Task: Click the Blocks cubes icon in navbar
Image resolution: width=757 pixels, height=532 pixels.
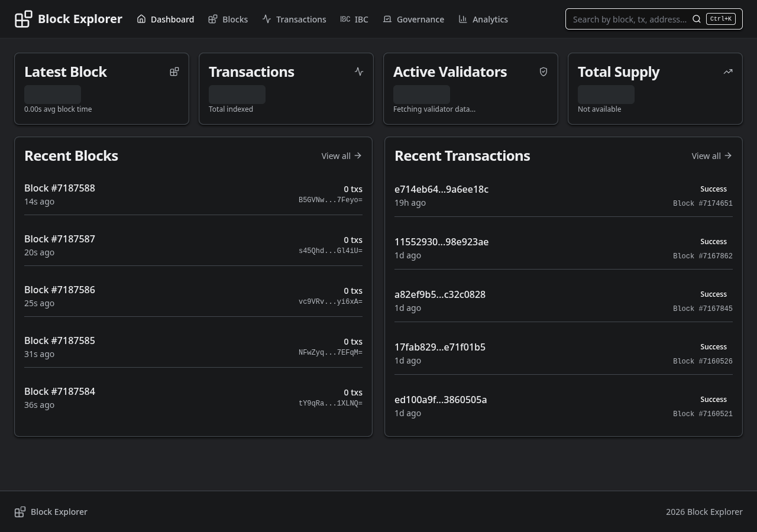Action: [213, 19]
